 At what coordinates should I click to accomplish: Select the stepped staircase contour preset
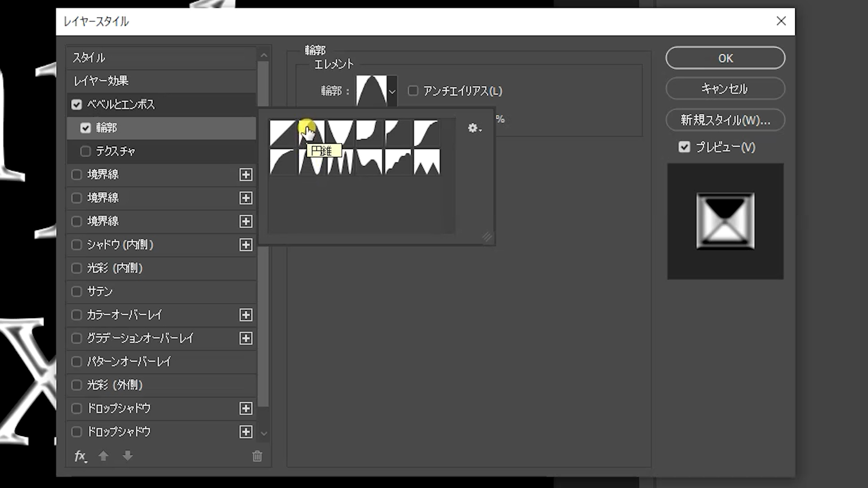tap(398, 162)
